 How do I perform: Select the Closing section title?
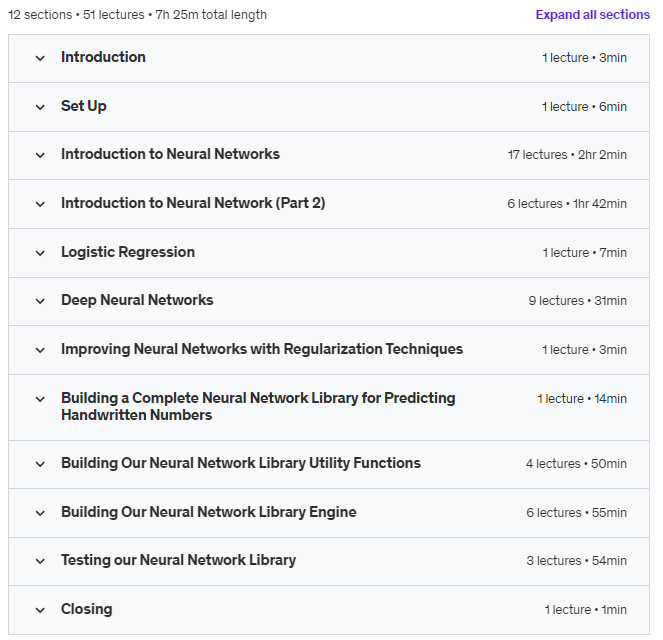[x=87, y=609]
